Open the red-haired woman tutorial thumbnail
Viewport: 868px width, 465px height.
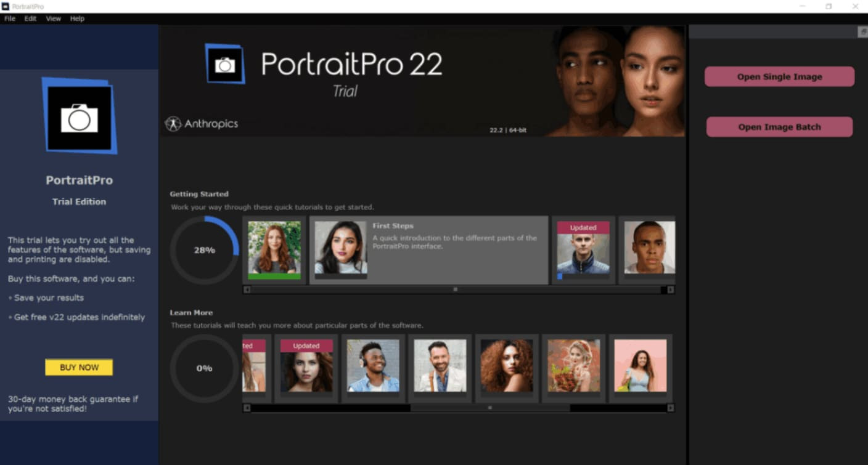[x=274, y=250]
